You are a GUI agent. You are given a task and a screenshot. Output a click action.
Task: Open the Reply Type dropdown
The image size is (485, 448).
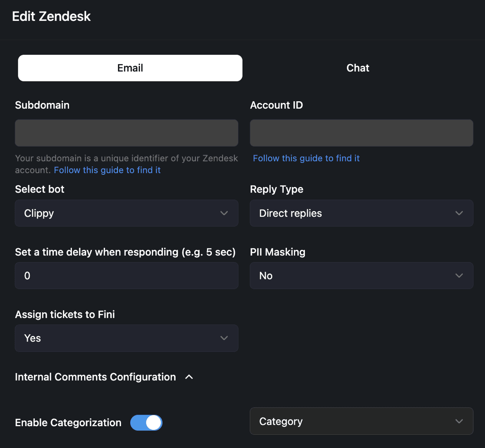362,213
